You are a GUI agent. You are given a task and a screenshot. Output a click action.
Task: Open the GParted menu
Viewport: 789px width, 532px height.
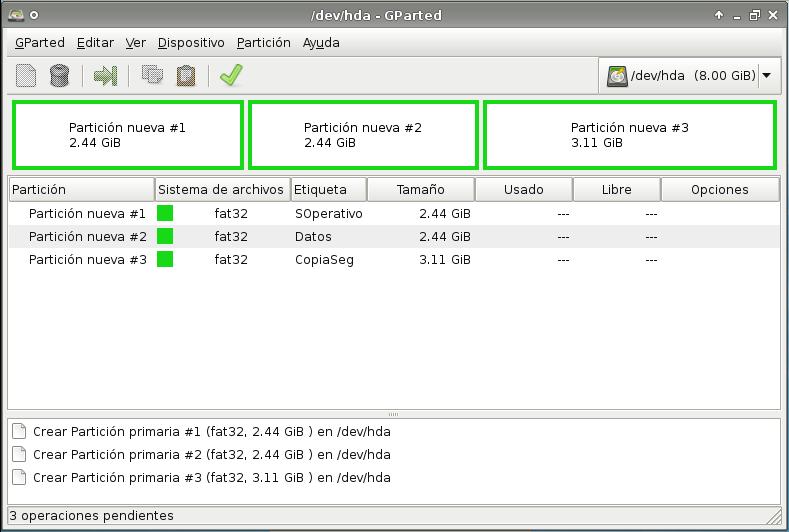40,43
